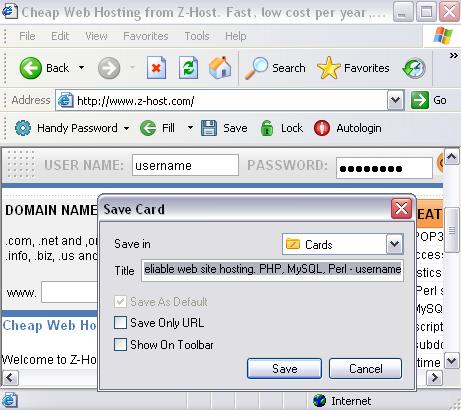Open the Fill button dropdown arrow
The height and width of the screenshot is (410, 461).
190,128
